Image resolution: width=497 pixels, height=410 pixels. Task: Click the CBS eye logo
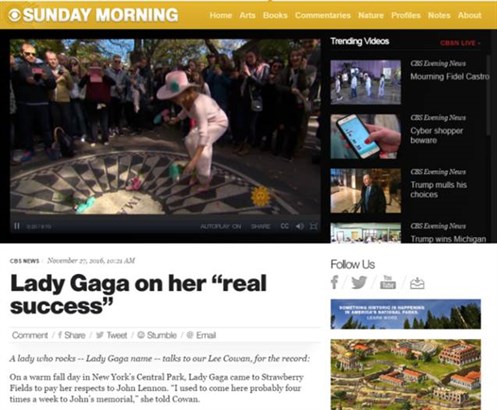pyautogui.click(x=14, y=15)
